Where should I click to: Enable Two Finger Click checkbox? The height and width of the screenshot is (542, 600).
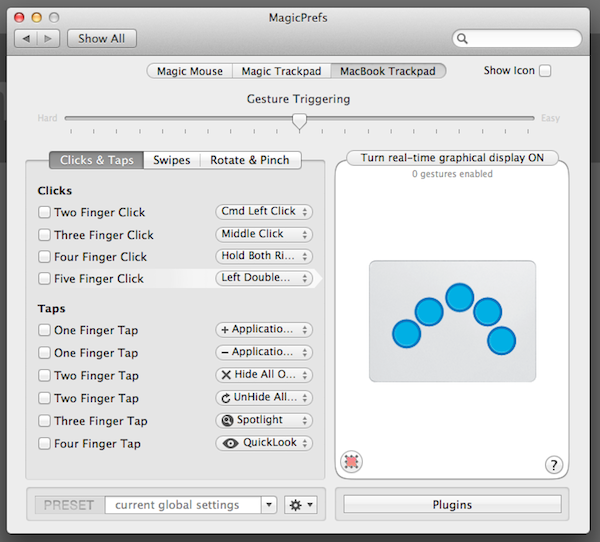44,212
